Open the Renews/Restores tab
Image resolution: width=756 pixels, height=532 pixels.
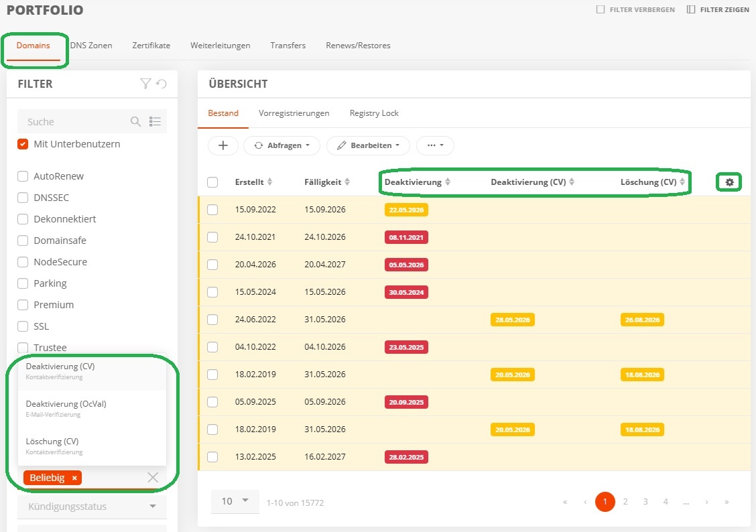[x=359, y=46]
